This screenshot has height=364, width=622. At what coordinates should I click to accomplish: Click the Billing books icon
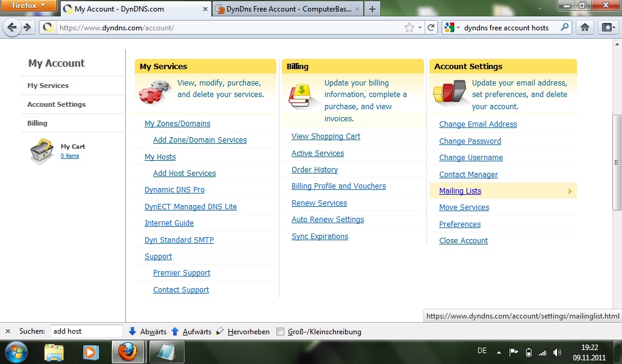click(301, 96)
